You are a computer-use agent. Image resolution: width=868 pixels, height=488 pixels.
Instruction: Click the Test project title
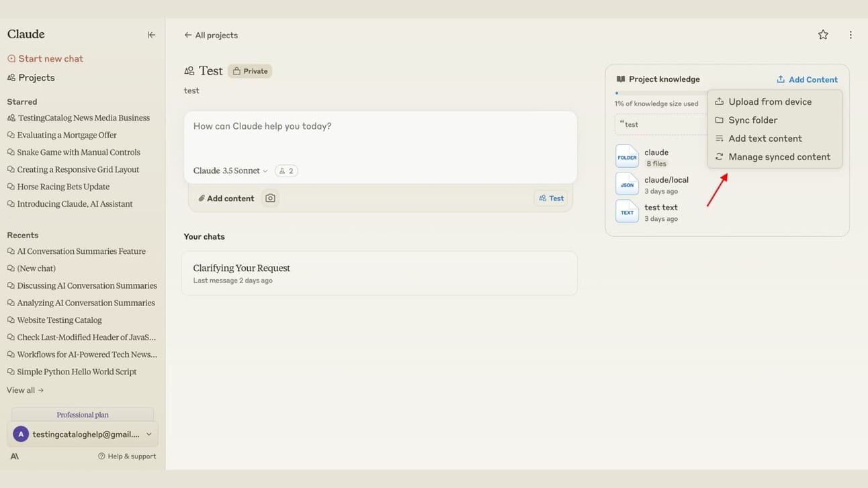coord(211,71)
